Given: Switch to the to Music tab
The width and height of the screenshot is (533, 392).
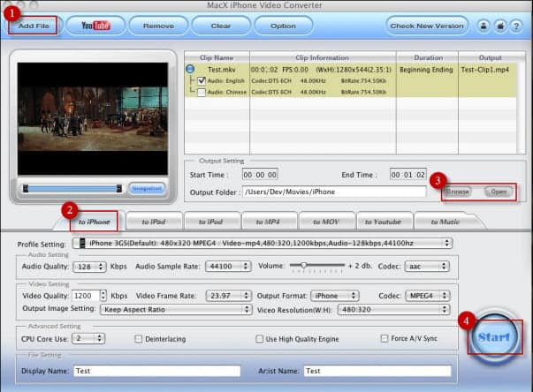Looking at the screenshot, I should click(x=445, y=222).
